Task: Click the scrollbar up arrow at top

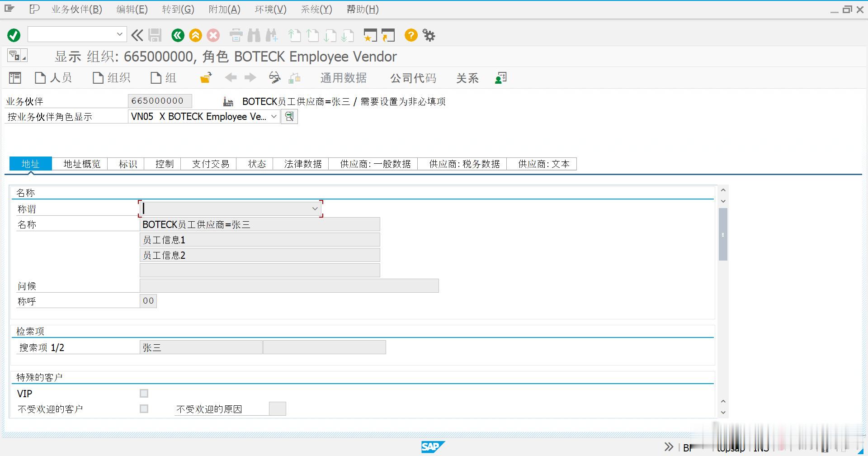Action: [723, 190]
